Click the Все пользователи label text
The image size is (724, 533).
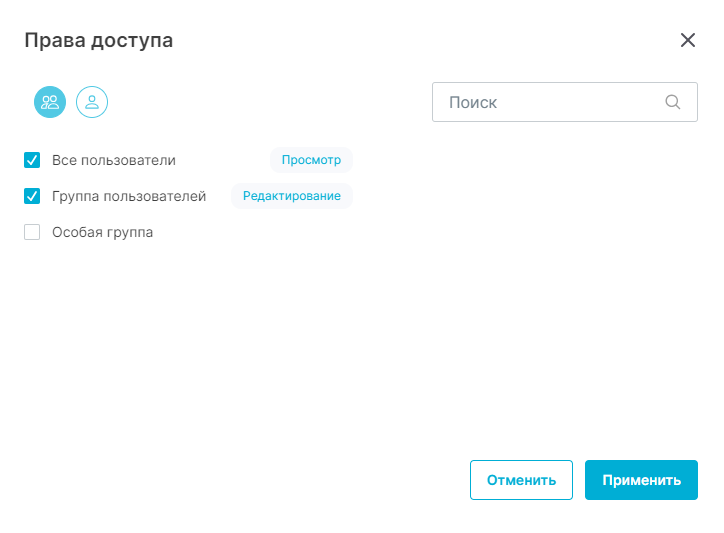[x=113, y=160]
